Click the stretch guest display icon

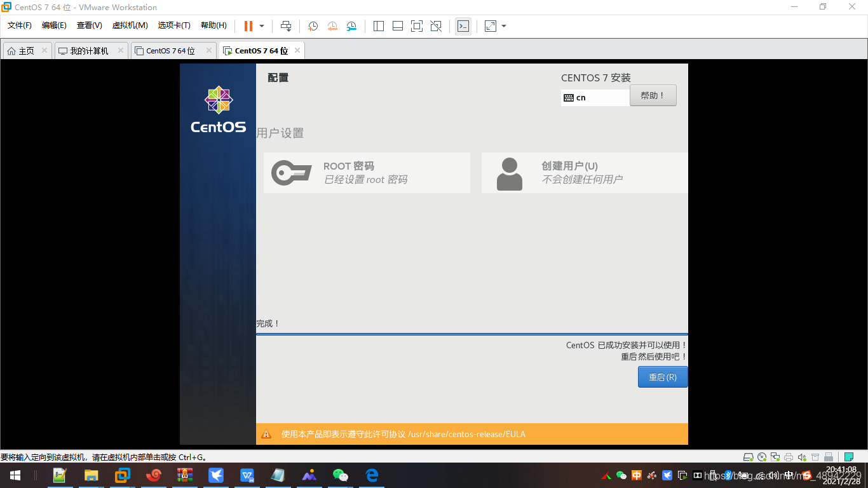tap(491, 26)
